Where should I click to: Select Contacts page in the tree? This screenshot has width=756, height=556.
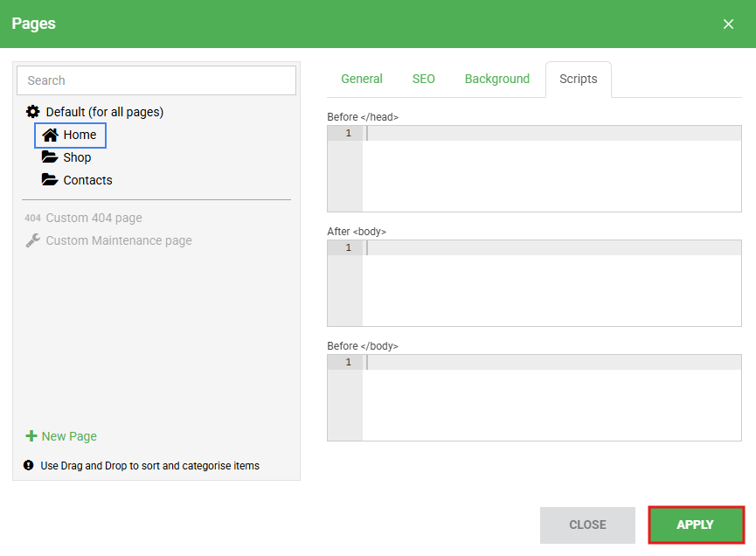coord(87,180)
